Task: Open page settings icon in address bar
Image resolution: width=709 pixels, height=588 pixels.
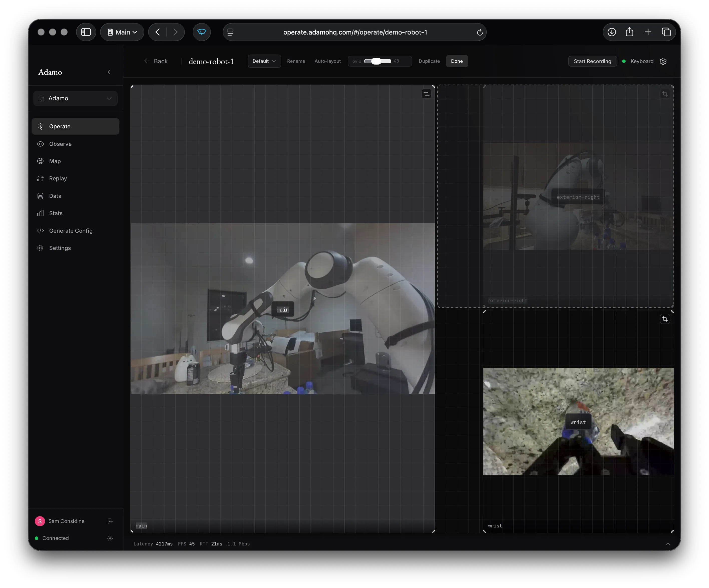Action: 231,32
